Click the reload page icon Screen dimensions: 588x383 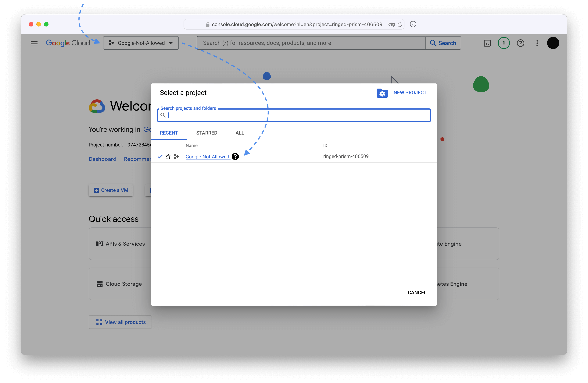click(x=400, y=24)
